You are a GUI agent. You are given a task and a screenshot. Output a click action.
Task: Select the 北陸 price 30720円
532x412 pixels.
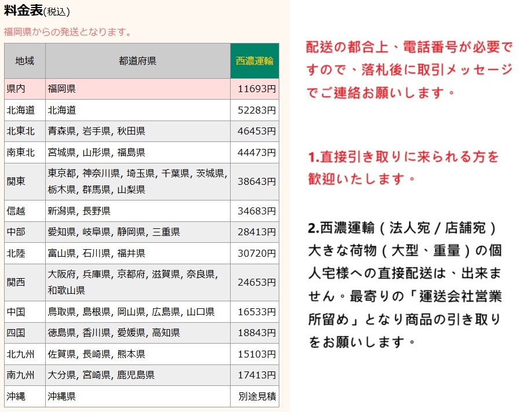pyautogui.click(x=254, y=253)
